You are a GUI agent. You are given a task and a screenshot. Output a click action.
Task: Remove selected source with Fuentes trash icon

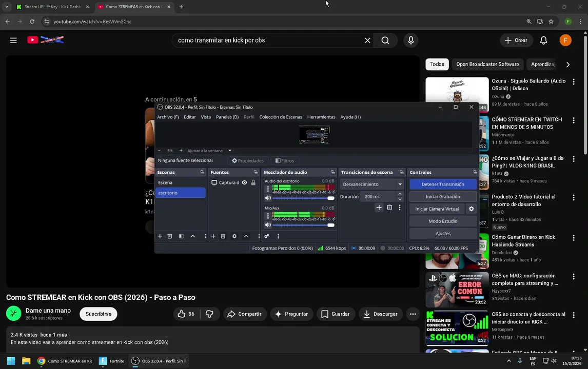click(223, 236)
